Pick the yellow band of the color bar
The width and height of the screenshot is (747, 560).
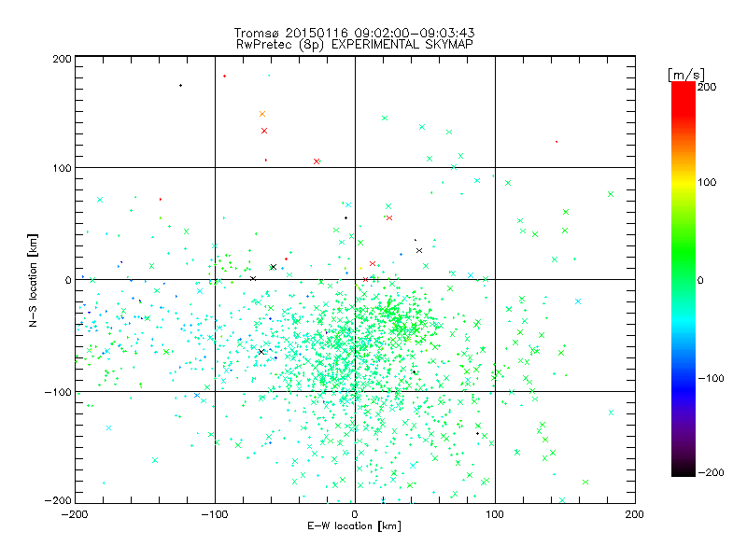pos(684,183)
